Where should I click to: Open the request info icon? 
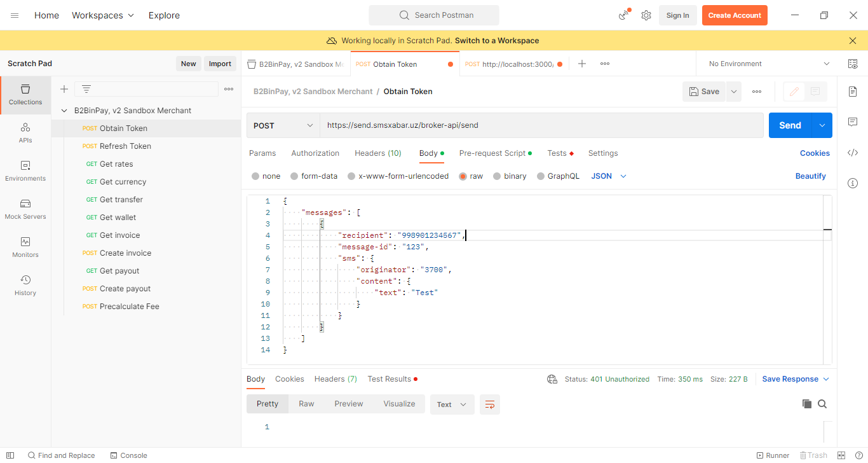(853, 183)
